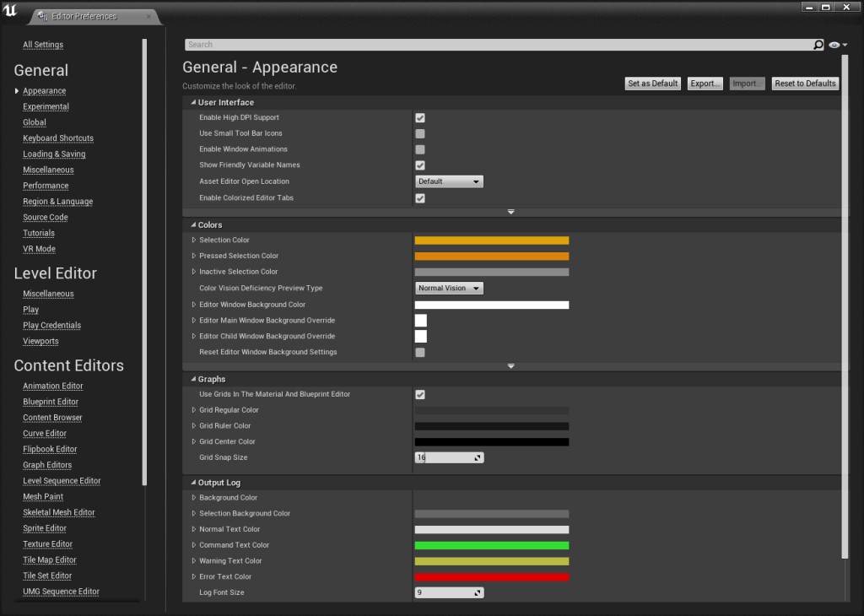Disable Enable Colorized Editor Tabs

(420, 198)
